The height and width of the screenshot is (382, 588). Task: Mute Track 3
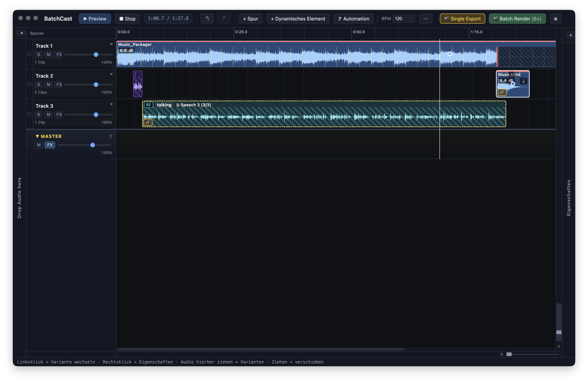[48, 114]
